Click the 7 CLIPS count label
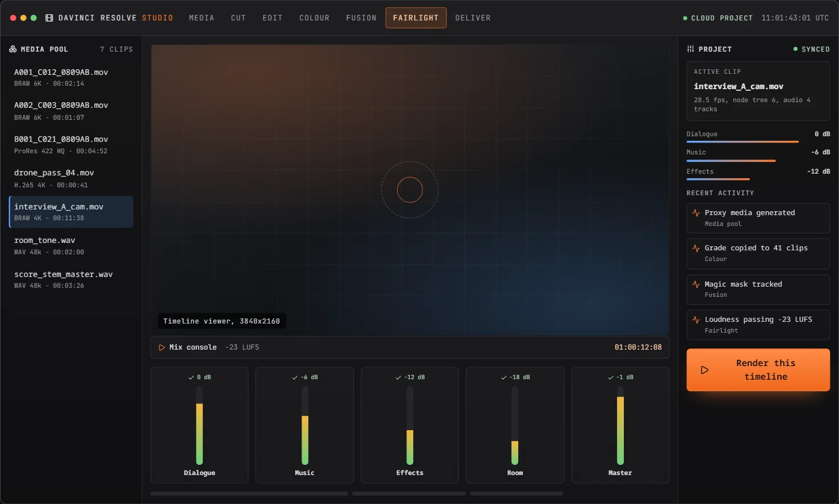The width and height of the screenshot is (839, 504). point(116,49)
